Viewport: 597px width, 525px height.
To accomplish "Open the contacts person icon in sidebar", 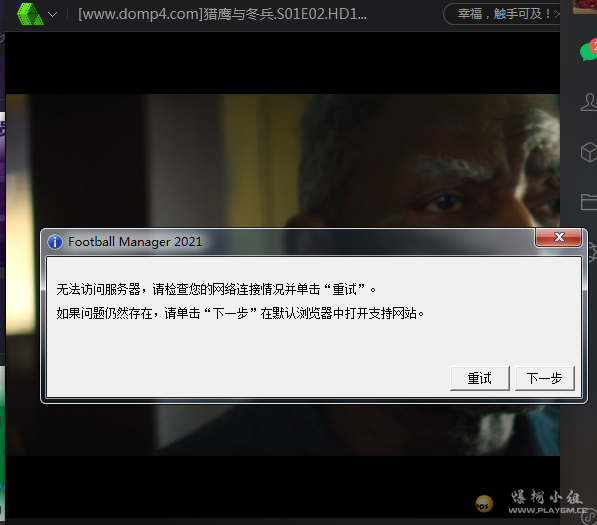I will [589, 102].
